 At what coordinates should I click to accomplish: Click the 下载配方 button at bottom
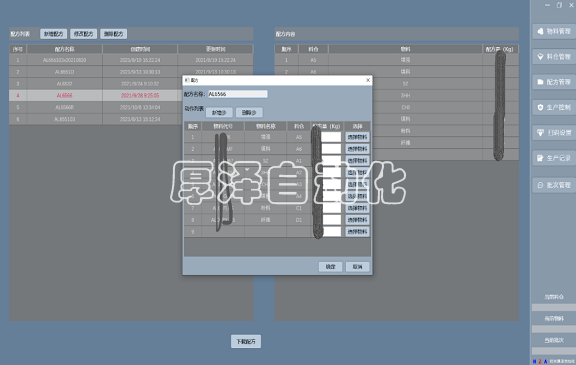pos(246,341)
